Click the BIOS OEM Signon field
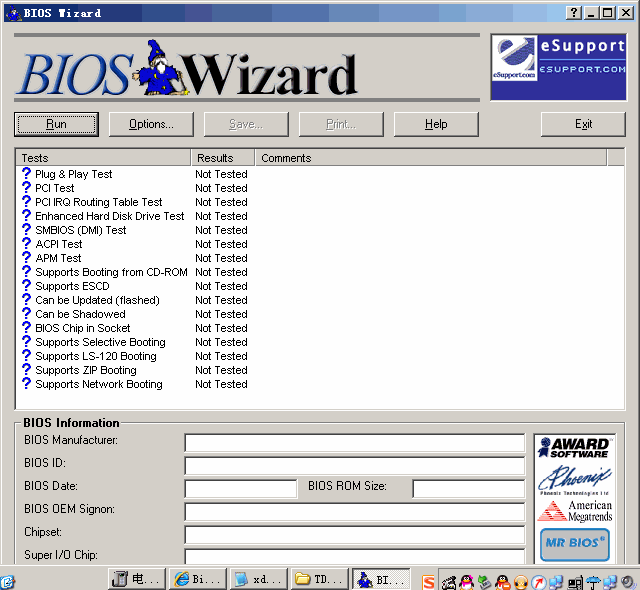The width and height of the screenshot is (640, 590). (x=355, y=512)
